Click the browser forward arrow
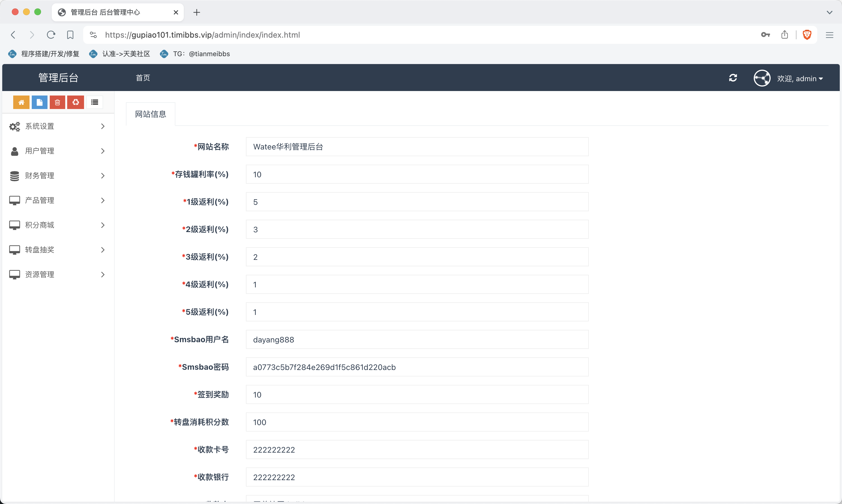 pyautogui.click(x=32, y=35)
